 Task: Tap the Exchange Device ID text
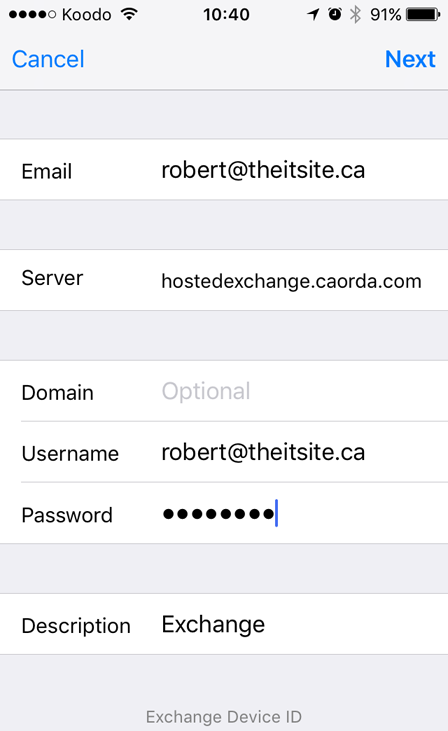(x=224, y=717)
